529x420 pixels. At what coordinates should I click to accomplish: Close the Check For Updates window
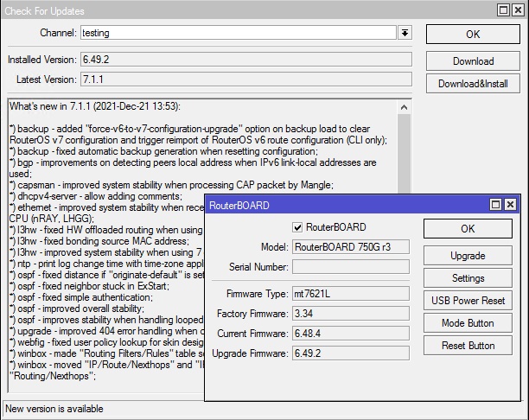point(518,10)
